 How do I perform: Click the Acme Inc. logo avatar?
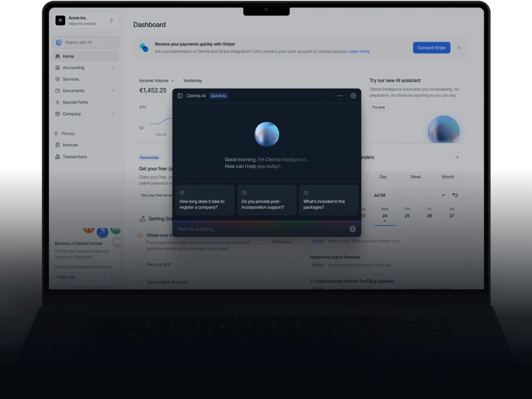pos(60,20)
